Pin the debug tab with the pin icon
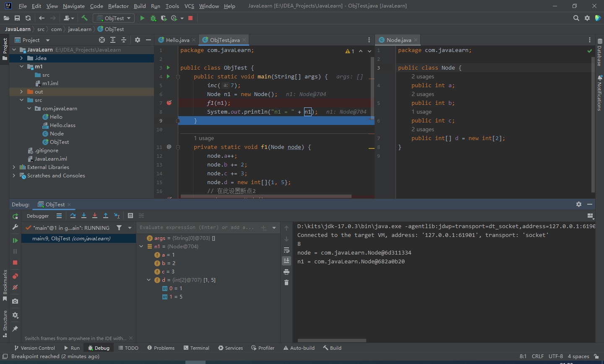 point(15,329)
